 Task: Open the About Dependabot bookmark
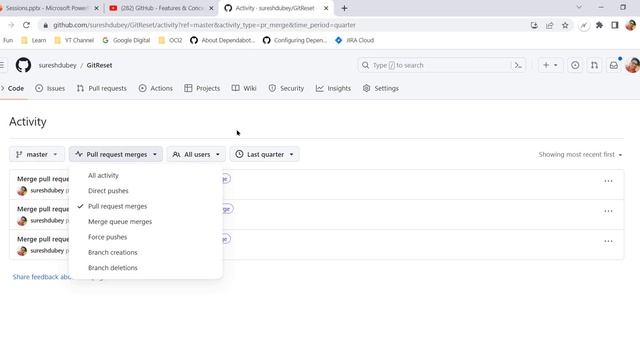pos(222,40)
